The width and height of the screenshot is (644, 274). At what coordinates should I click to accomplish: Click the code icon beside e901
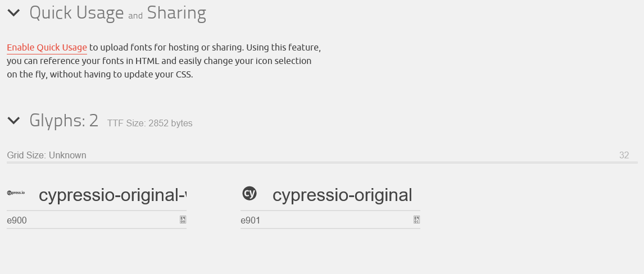416,220
